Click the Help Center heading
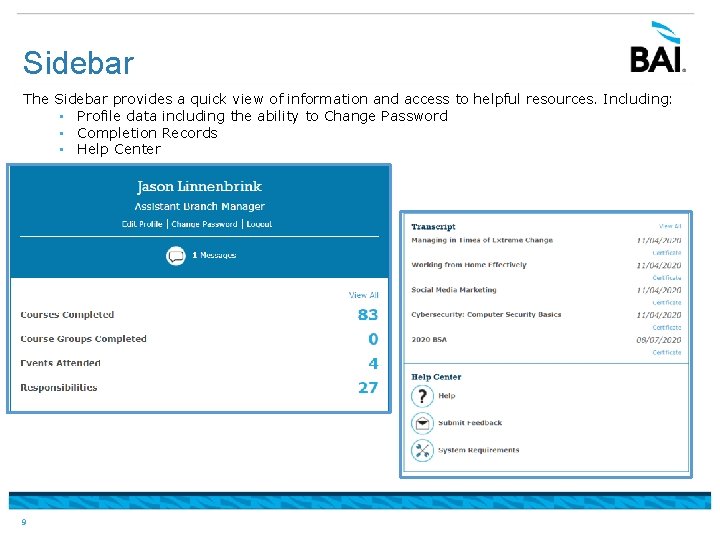The width and height of the screenshot is (720, 540). [436, 377]
